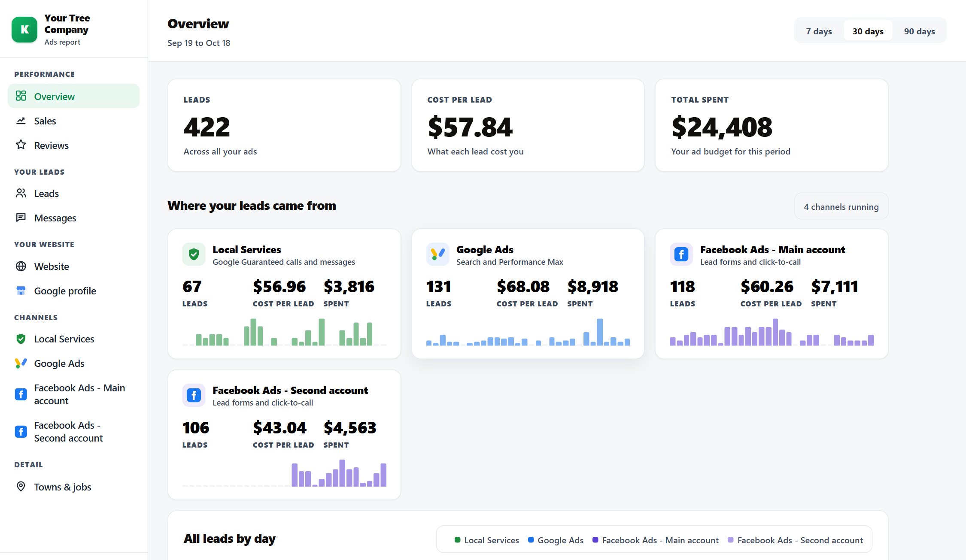Click the $57.84 cost per lead value
The width and height of the screenshot is (966, 560).
tap(470, 127)
